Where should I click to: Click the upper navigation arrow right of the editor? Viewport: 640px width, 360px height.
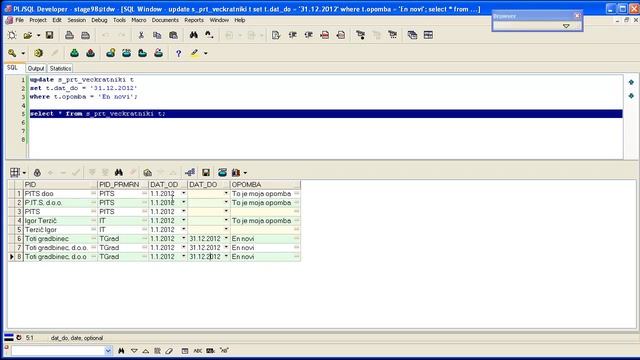point(631,82)
